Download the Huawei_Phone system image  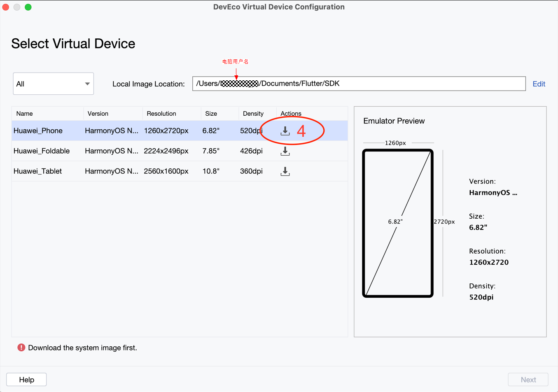tap(285, 131)
